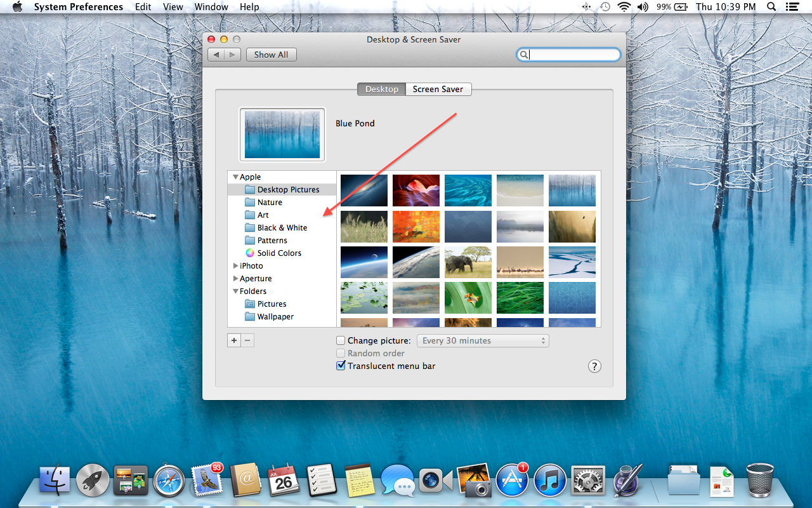The height and width of the screenshot is (508, 812).
Task: Open Reminders checklist icon in Dock
Action: [322, 480]
